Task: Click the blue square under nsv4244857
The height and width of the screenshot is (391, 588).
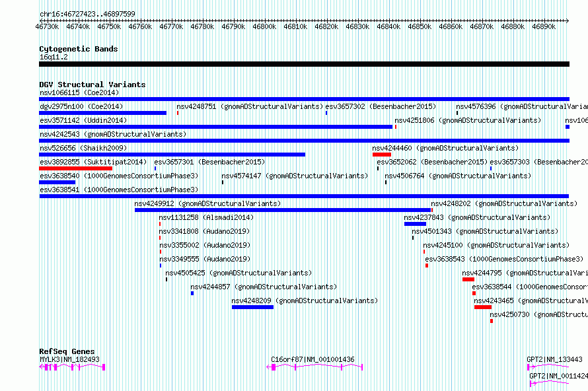Action: tap(192, 293)
